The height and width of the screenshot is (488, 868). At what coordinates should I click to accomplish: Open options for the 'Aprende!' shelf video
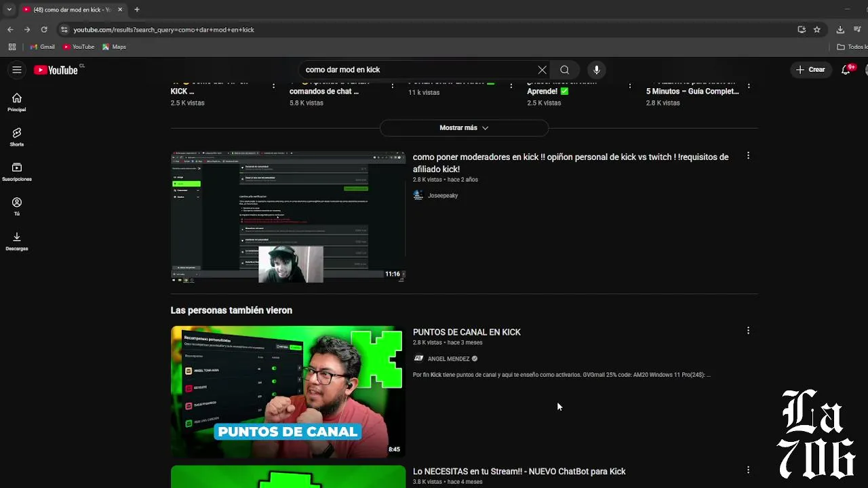(x=630, y=86)
